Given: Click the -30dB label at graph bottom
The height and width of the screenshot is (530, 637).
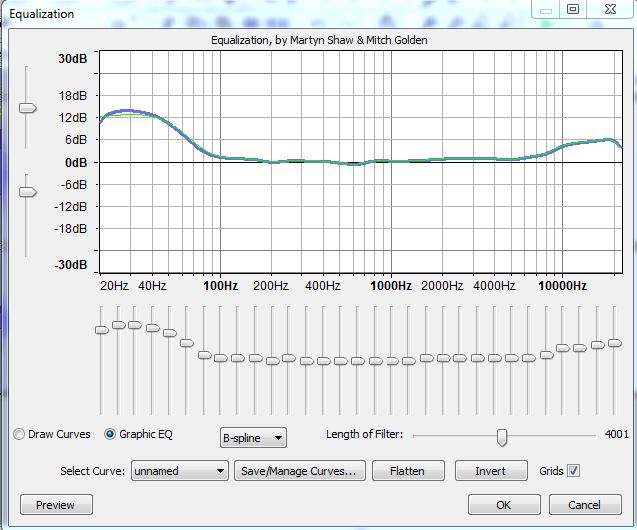Looking at the screenshot, I should [x=70, y=265].
